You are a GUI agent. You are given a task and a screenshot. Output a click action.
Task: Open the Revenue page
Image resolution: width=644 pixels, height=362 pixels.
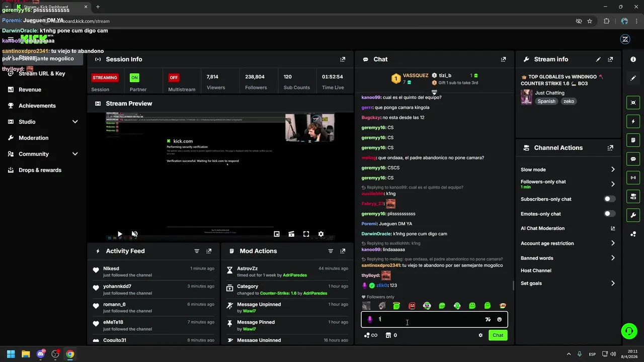point(30,89)
